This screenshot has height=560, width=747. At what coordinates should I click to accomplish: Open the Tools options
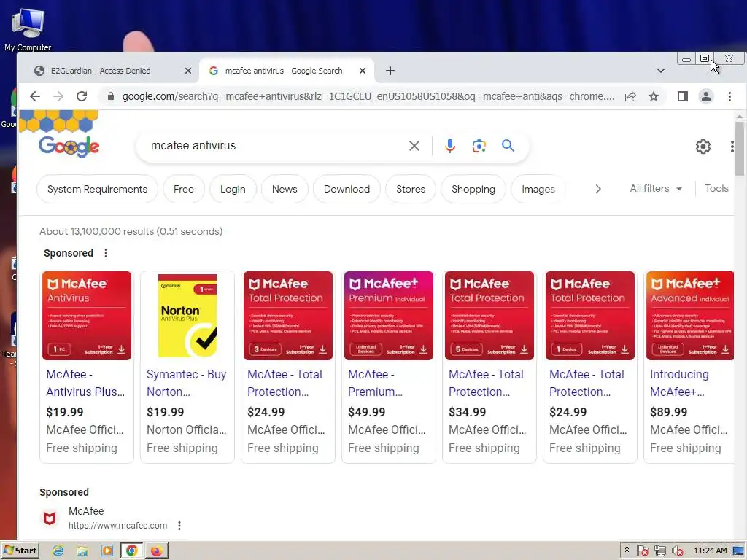point(716,189)
